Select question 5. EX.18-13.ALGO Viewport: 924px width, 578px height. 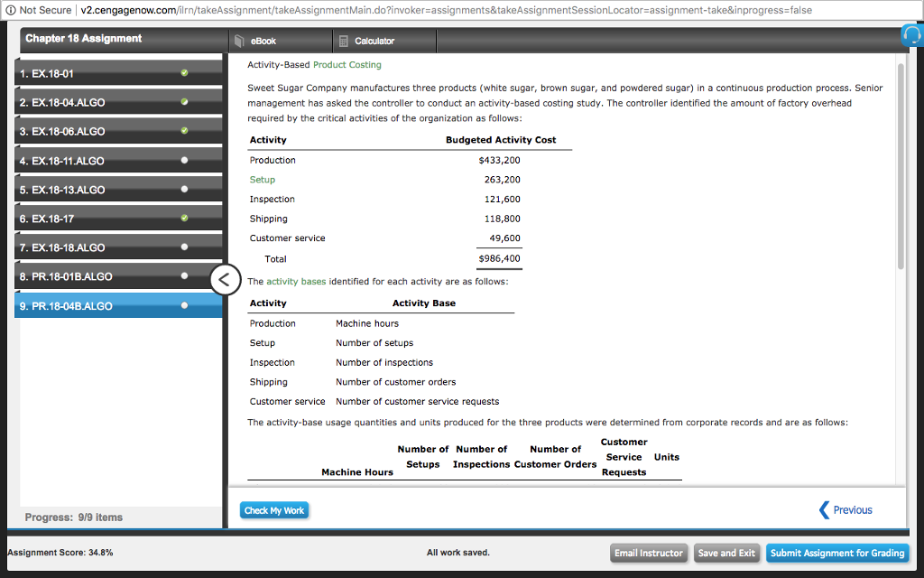118,190
